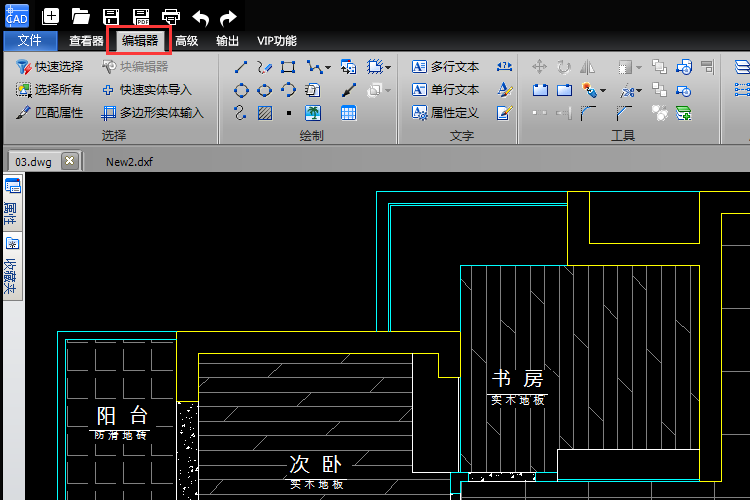The image size is (750, 500).
Task: Close the 03.dwg document tab
Action: (69, 161)
